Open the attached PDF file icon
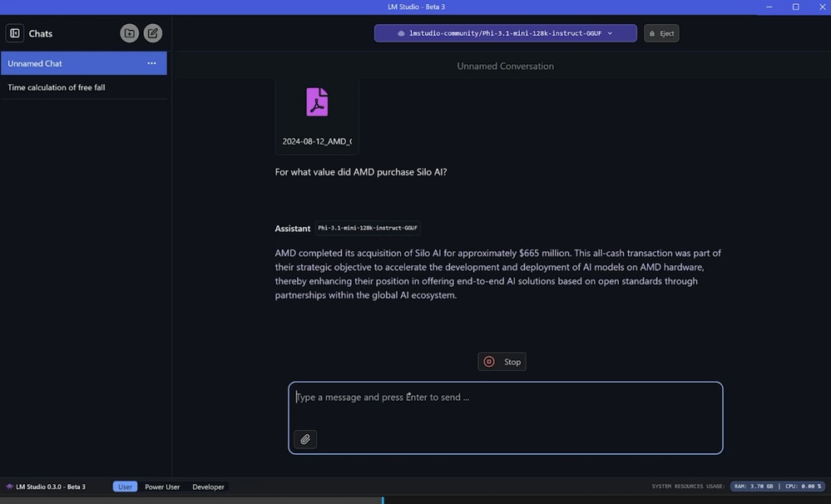The height and width of the screenshot is (504, 831). (317, 101)
